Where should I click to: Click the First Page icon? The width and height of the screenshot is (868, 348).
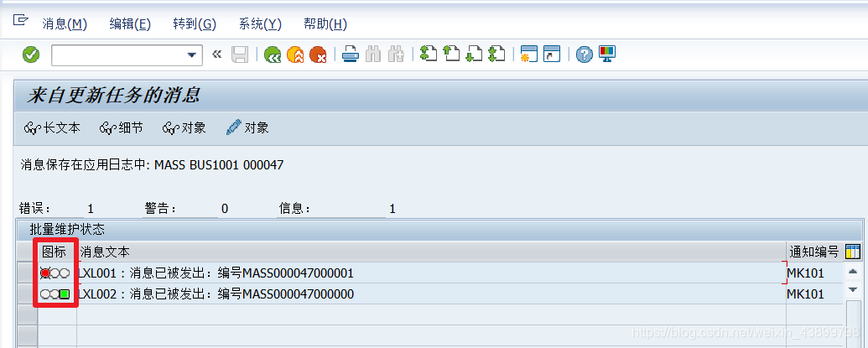click(x=429, y=54)
